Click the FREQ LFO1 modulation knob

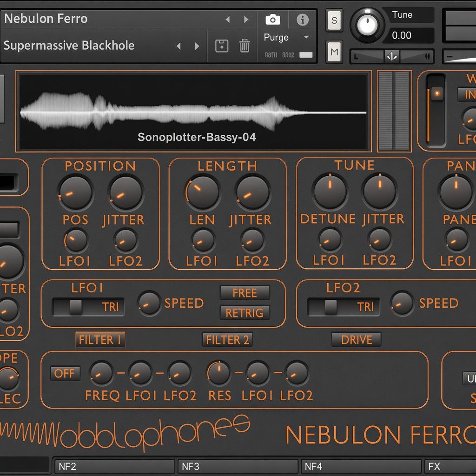pyautogui.click(x=140, y=373)
